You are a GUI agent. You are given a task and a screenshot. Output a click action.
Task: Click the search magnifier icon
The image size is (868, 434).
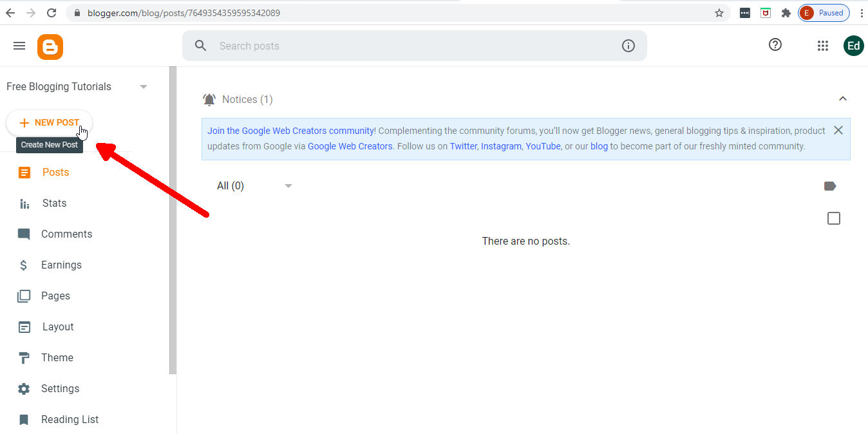201,46
